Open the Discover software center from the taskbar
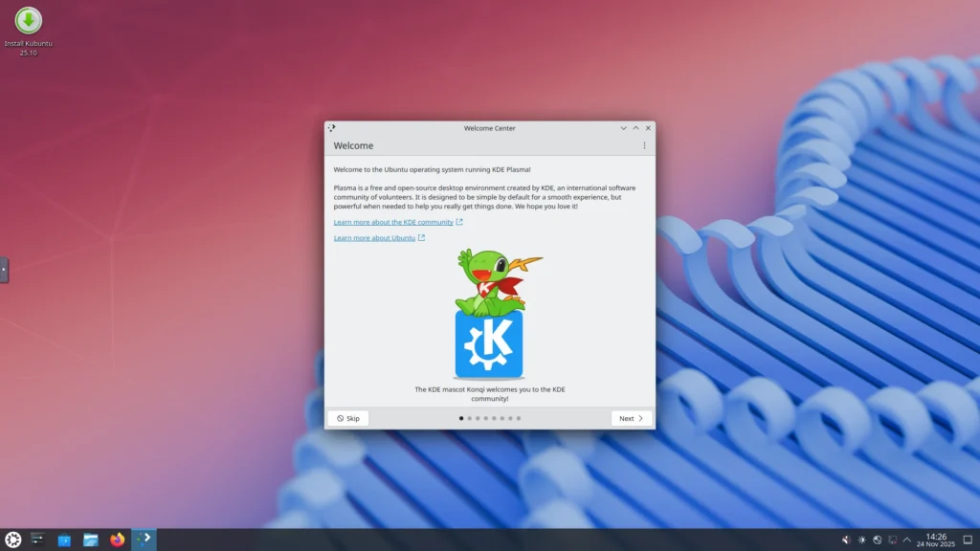The height and width of the screenshot is (551, 980). pyautogui.click(x=63, y=539)
